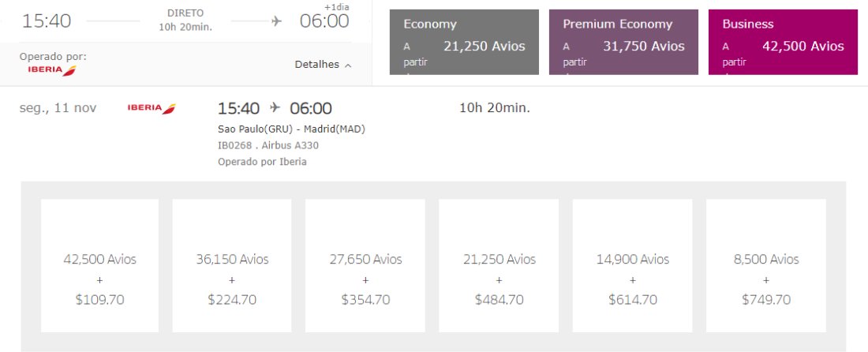This screenshot has width=868, height=352.
Task: Click the Iberia logo beside seg., 11 nov
Action: pyautogui.click(x=152, y=108)
